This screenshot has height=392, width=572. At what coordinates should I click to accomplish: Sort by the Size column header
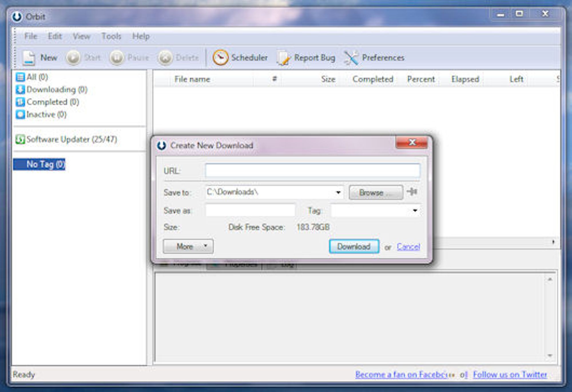[328, 79]
